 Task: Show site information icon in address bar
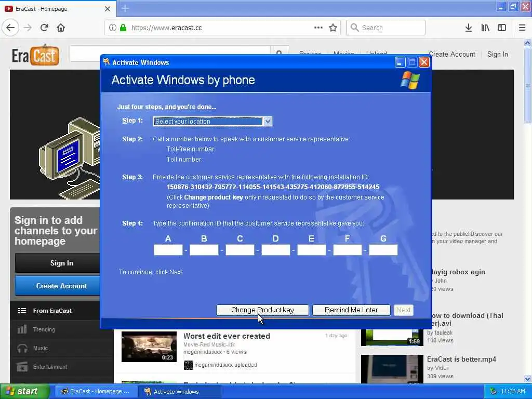click(x=113, y=28)
